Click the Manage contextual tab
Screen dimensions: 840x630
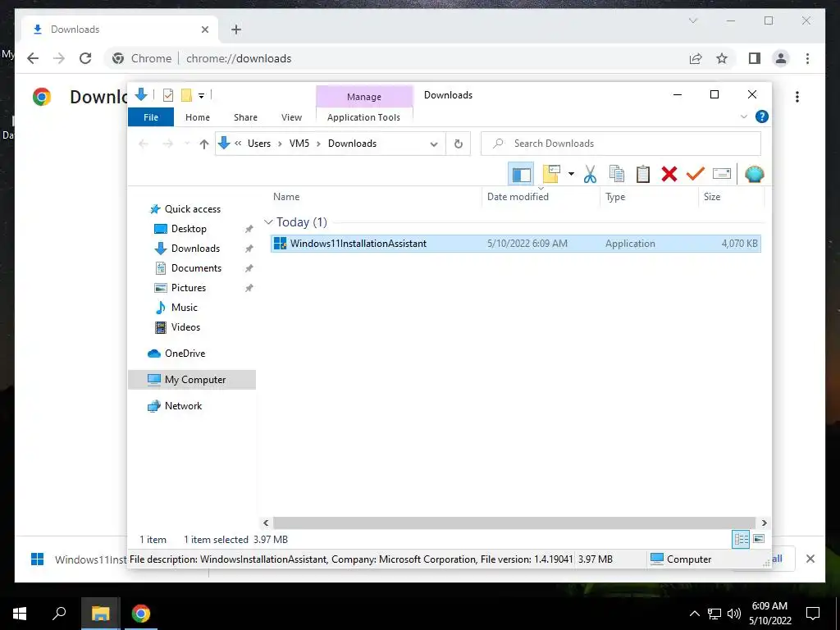[x=364, y=97]
